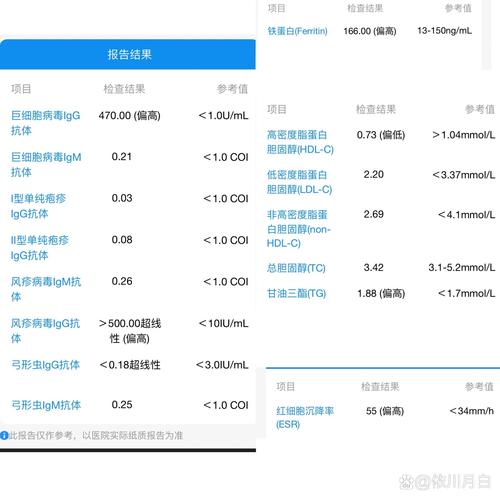Image resolution: width=500 pixels, height=500 pixels.
Task: Open 高密度脂蛋白胆固醇(HDL-C) item link
Action: pyautogui.click(x=300, y=142)
